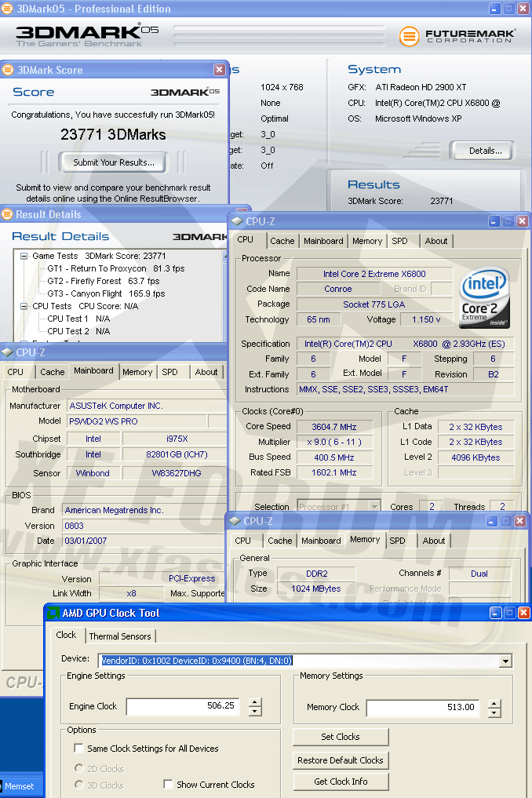The height and width of the screenshot is (798, 532).
Task: Close the AMD GPU Clock Tool window
Action: pos(523,613)
